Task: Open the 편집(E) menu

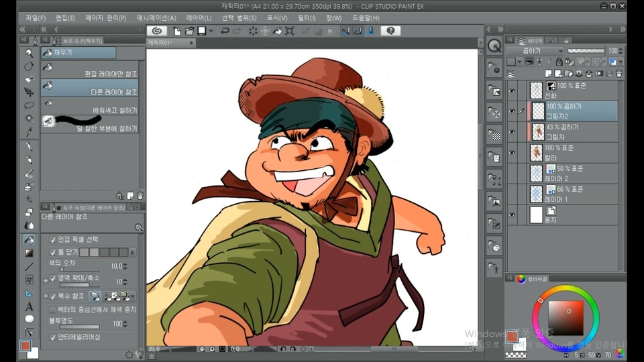Action: pos(65,18)
